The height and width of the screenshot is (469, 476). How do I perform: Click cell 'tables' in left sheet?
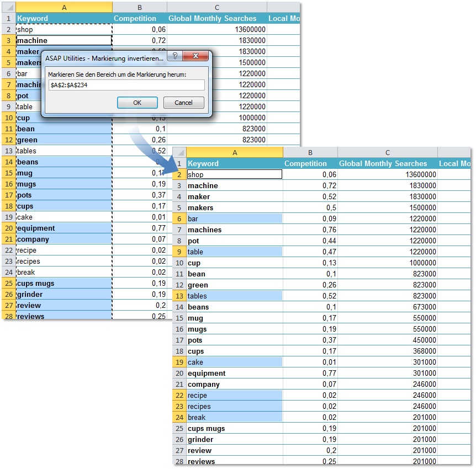point(64,151)
